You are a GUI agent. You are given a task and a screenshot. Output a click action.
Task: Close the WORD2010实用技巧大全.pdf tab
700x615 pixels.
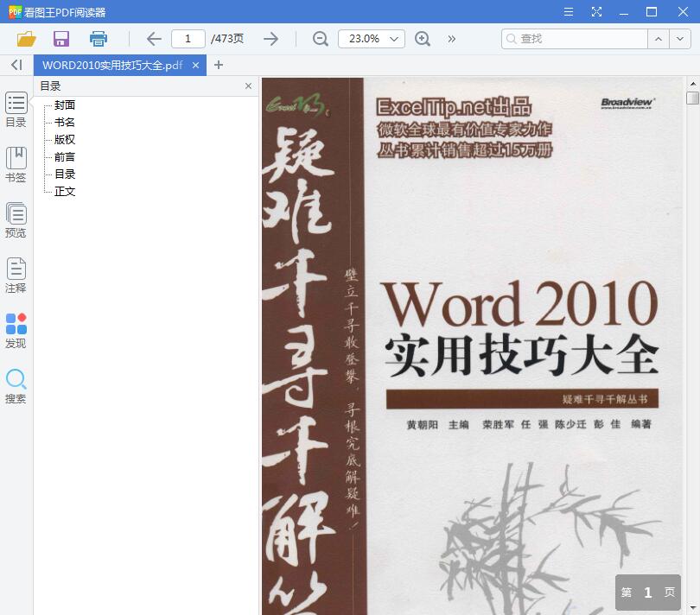point(195,65)
